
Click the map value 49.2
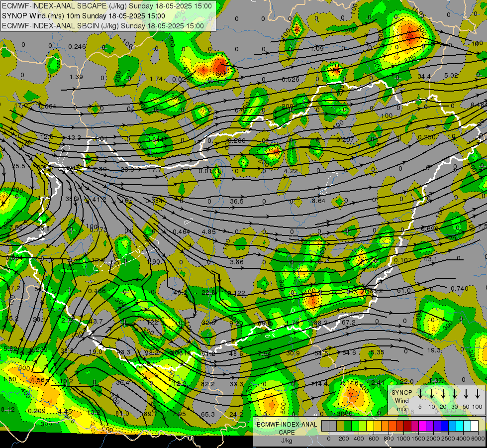[180, 293]
